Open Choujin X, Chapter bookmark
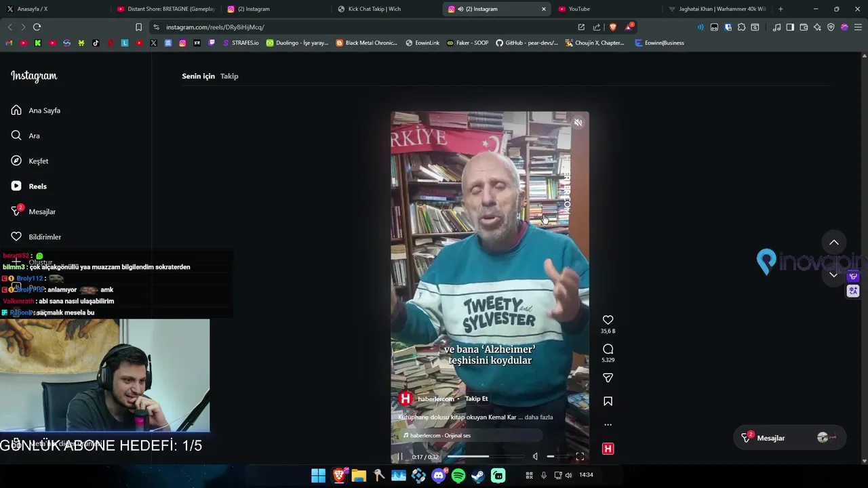Viewport: 868px width, 488px height. (x=595, y=43)
